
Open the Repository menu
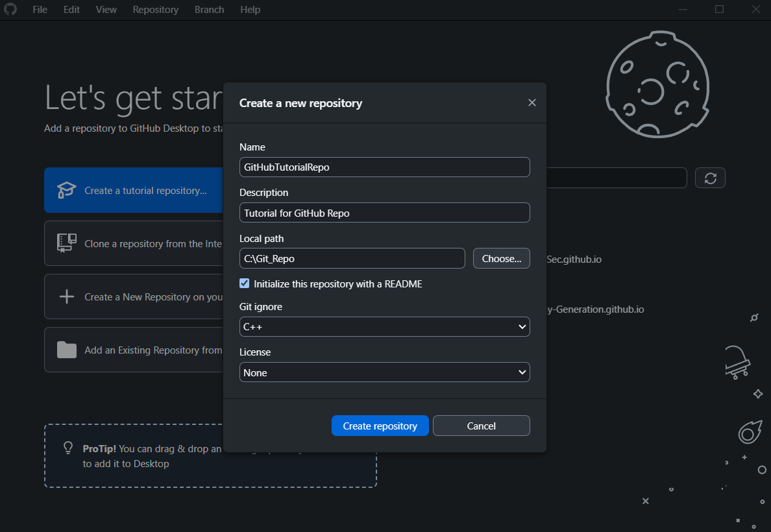tap(155, 9)
